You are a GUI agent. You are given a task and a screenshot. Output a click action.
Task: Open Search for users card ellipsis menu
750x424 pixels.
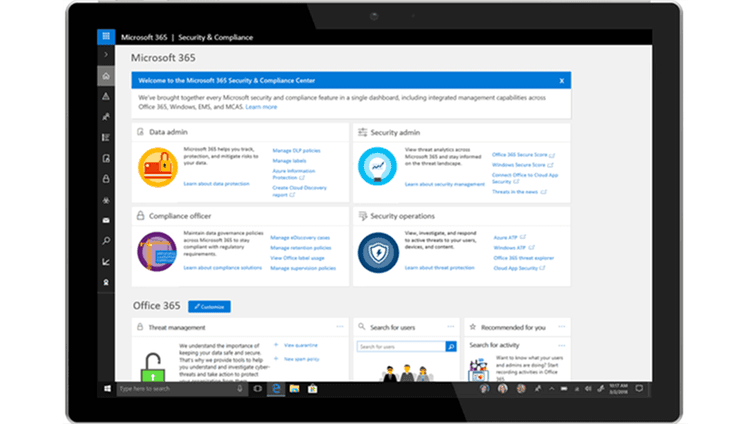point(451,327)
